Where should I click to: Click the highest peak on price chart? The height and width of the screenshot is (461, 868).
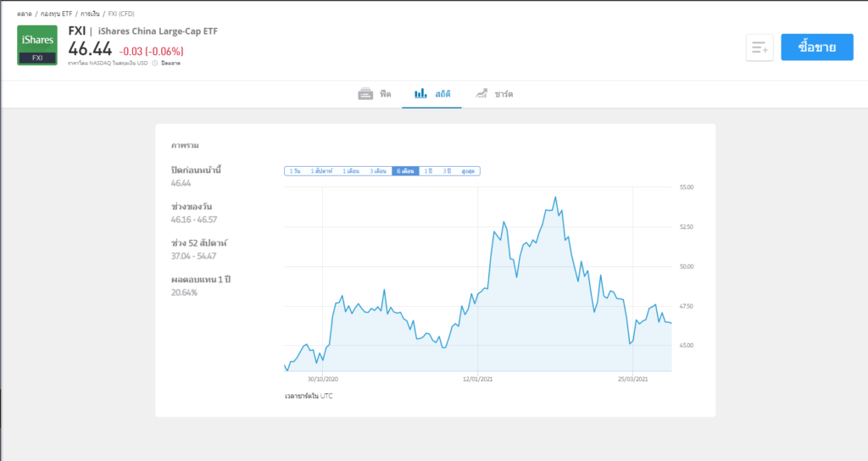tap(555, 197)
